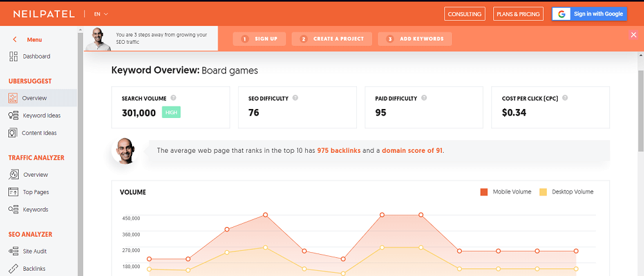Click the Keyword Overview heading

tap(184, 70)
